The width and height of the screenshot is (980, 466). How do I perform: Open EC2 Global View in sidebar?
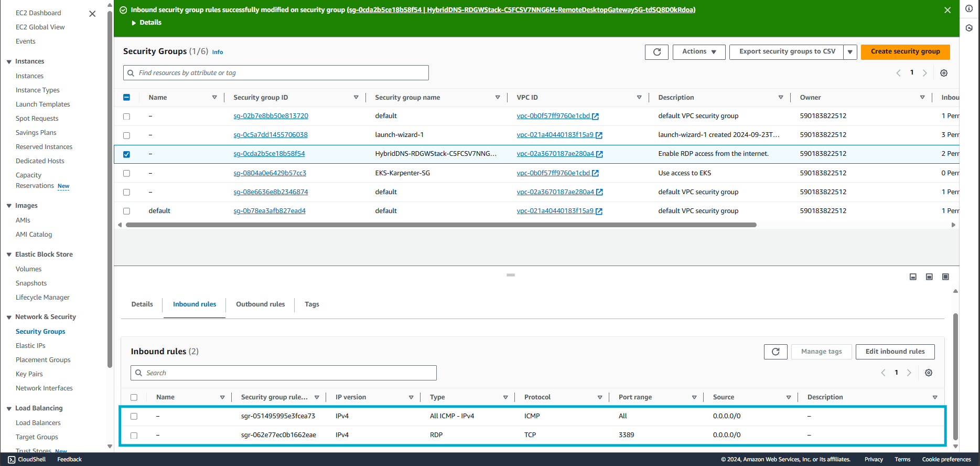(x=40, y=27)
